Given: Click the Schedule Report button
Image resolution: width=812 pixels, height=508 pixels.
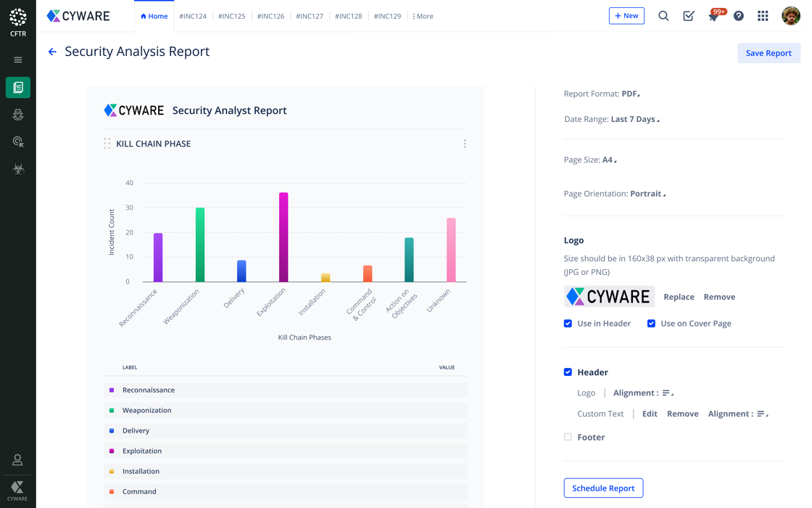Looking at the screenshot, I should (x=603, y=488).
